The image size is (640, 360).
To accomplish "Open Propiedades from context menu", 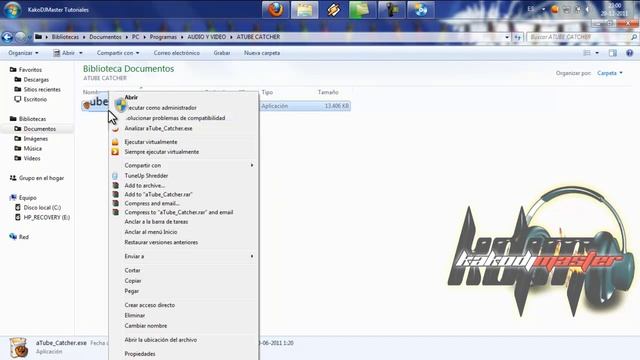I will pyautogui.click(x=140, y=353).
